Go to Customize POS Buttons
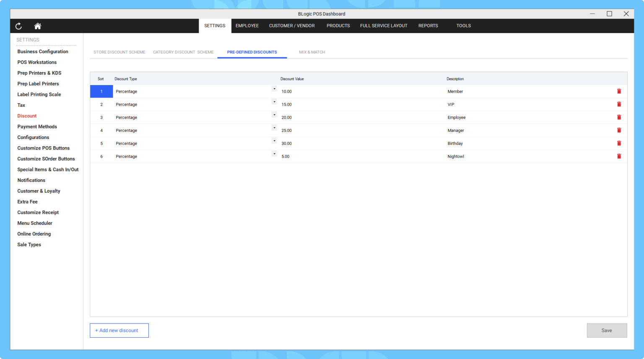Screen dimensions: 644x359 [x=44, y=148]
